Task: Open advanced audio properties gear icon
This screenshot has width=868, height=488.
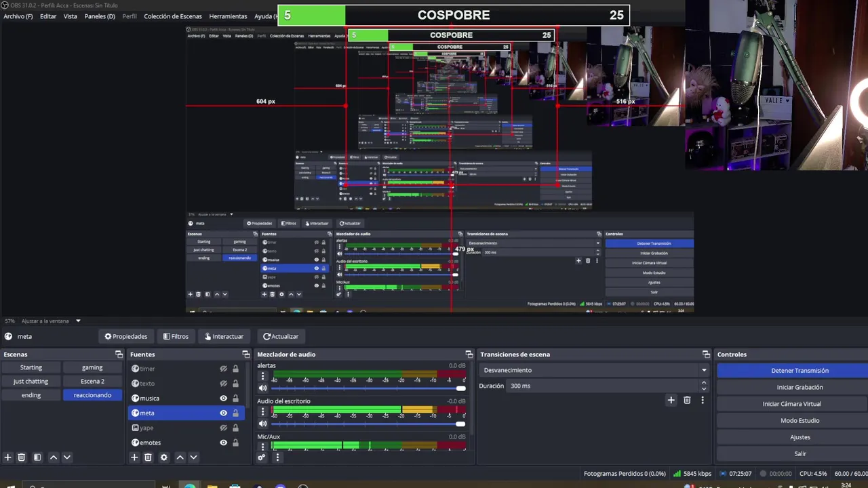Action: click(262, 457)
